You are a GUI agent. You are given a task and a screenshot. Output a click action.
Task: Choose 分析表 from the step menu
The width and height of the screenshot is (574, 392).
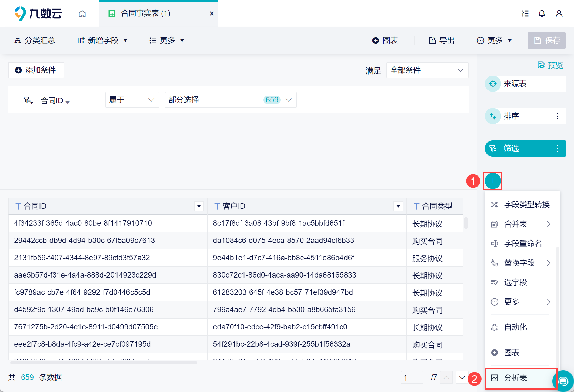pos(515,378)
